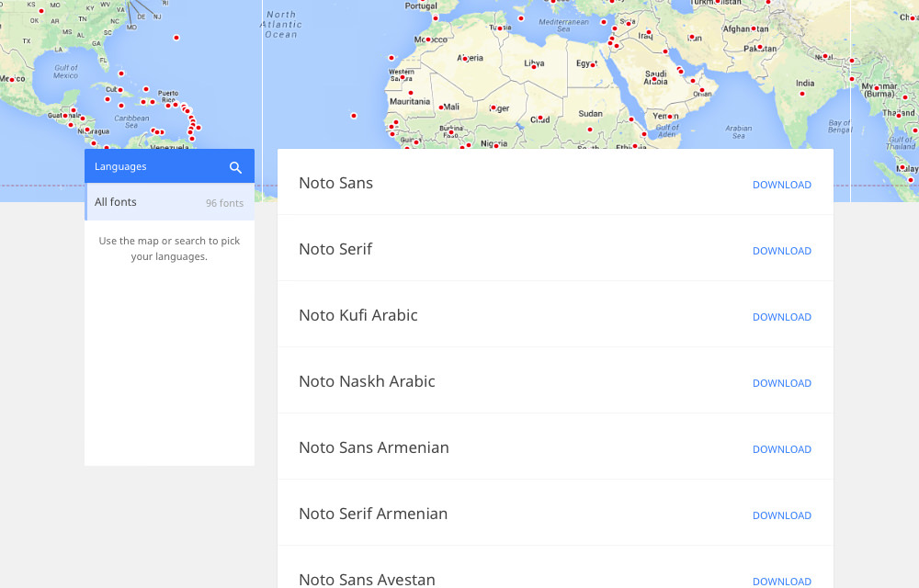Select the Noto Naskh Arabic title
This screenshot has height=588, width=919.
[x=367, y=381]
